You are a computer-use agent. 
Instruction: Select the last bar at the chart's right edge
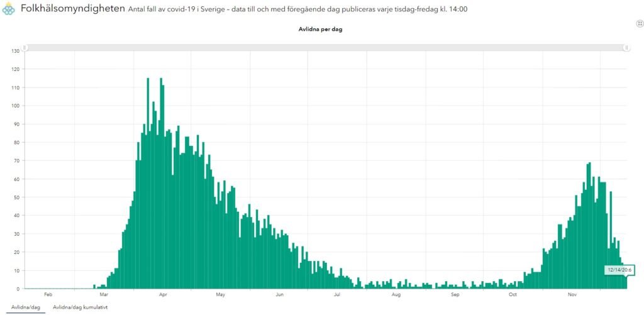(x=626, y=282)
